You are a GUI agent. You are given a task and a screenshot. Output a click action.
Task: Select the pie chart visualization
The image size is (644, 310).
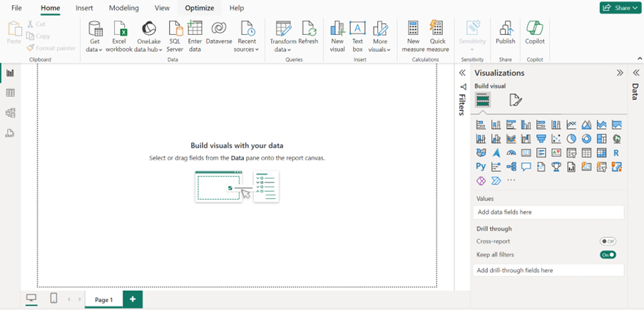coord(571,139)
